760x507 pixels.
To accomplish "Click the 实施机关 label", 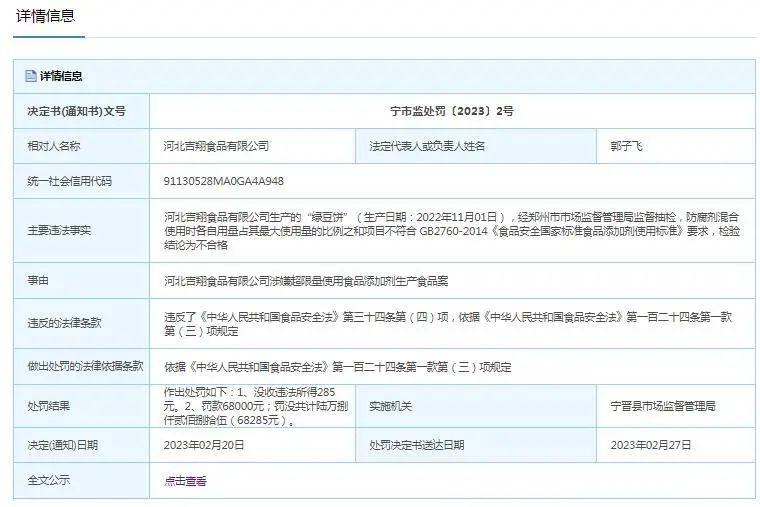I will [x=390, y=406].
